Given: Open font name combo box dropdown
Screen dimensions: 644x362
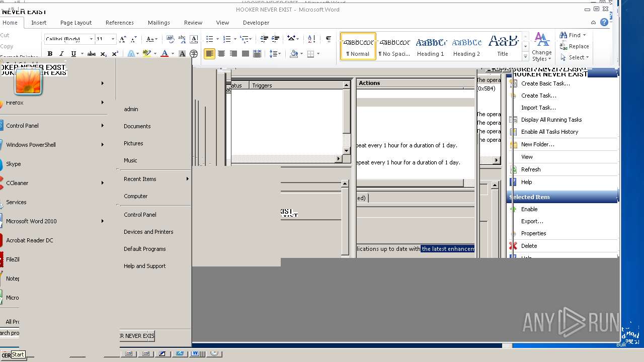Looking at the screenshot, I should (91, 39).
